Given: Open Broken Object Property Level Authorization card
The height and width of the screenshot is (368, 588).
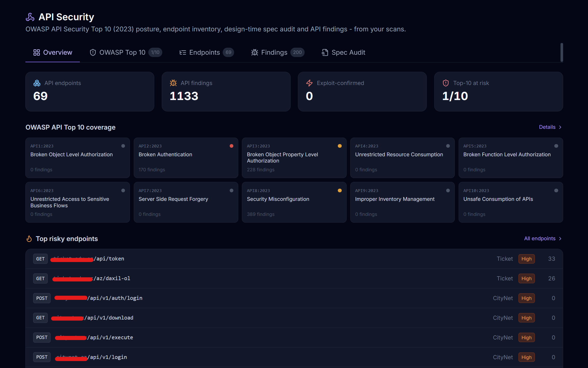Looking at the screenshot, I should [294, 158].
